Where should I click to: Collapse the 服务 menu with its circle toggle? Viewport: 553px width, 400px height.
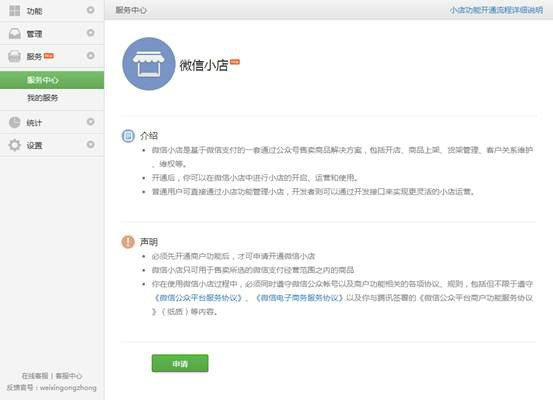(x=91, y=56)
